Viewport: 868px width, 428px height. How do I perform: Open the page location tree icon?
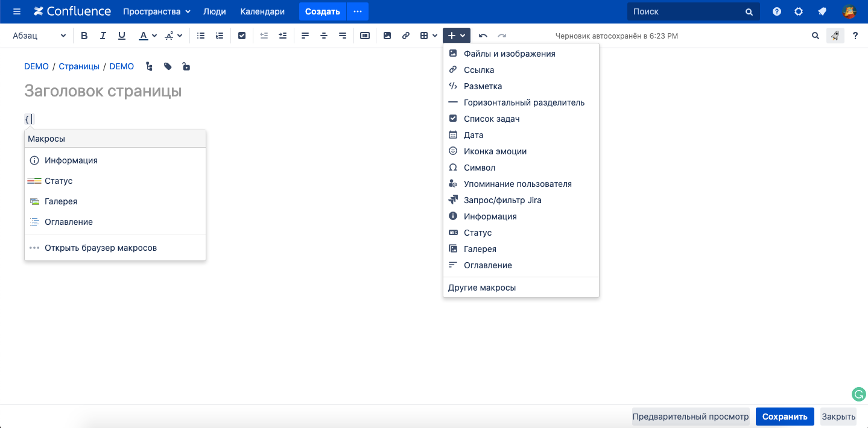pos(149,66)
